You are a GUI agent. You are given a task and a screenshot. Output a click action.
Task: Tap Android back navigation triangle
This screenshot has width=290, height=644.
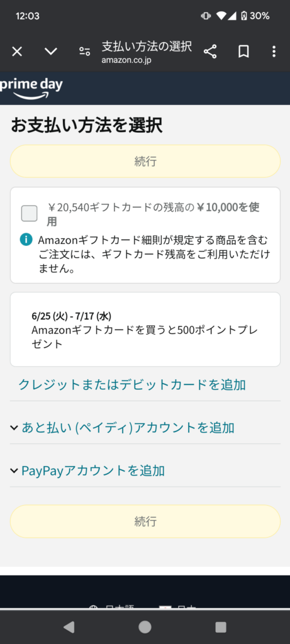(x=69, y=627)
